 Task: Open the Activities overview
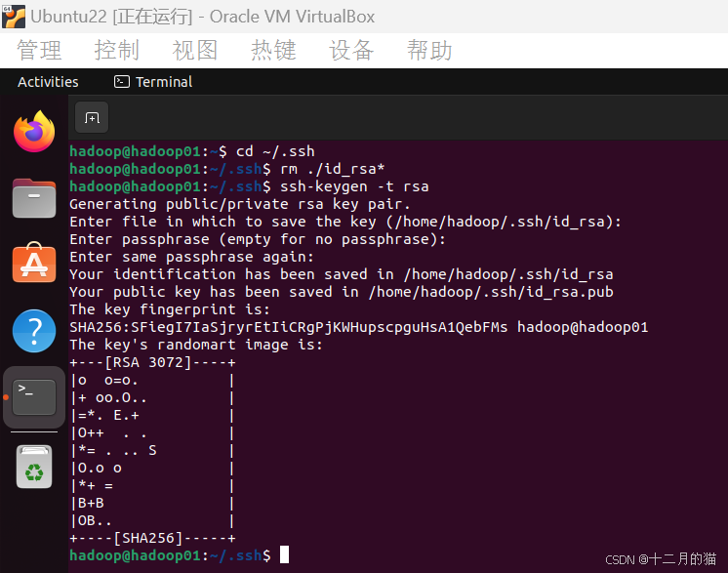coord(48,82)
